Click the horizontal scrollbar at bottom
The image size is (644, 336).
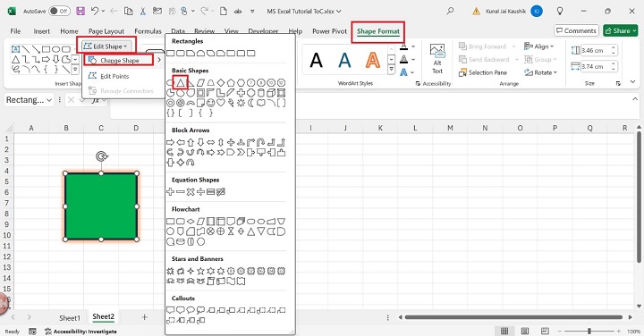(513, 317)
